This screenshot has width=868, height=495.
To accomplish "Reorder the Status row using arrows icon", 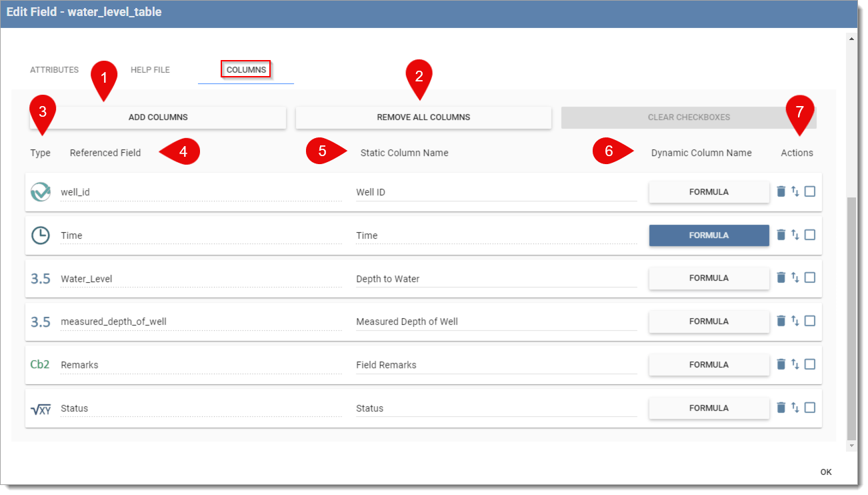I will pyautogui.click(x=795, y=408).
